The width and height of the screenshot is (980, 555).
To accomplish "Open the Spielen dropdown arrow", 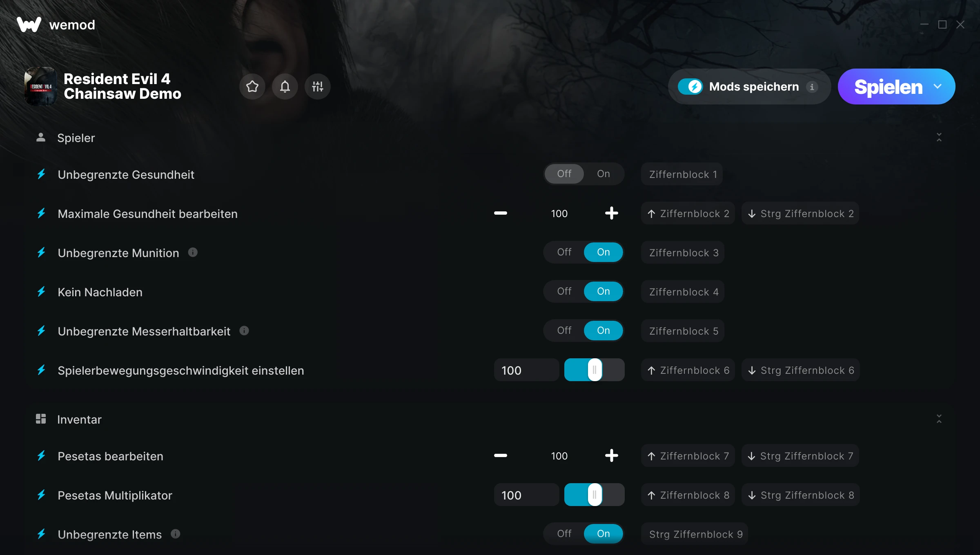I will [x=938, y=87].
